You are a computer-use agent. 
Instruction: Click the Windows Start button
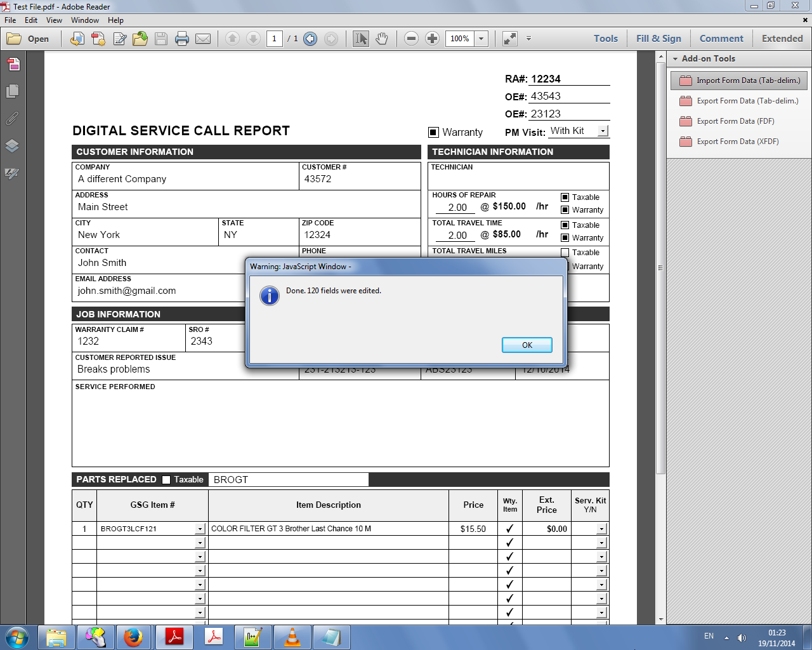17,637
